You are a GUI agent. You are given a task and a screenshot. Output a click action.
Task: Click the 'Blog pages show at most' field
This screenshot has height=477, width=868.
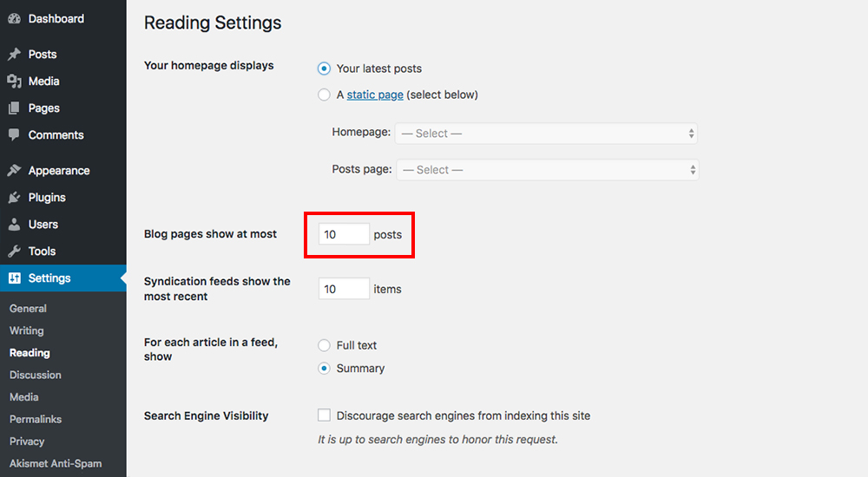[x=344, y=234]
